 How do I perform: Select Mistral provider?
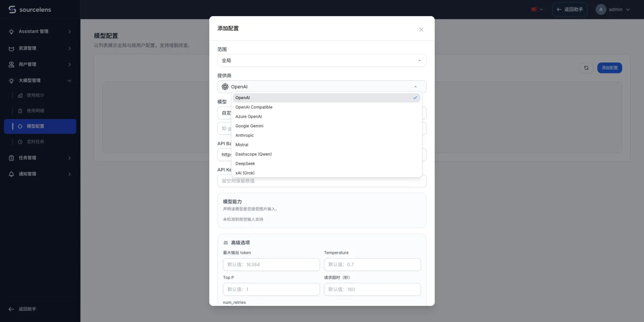point(326,145)
